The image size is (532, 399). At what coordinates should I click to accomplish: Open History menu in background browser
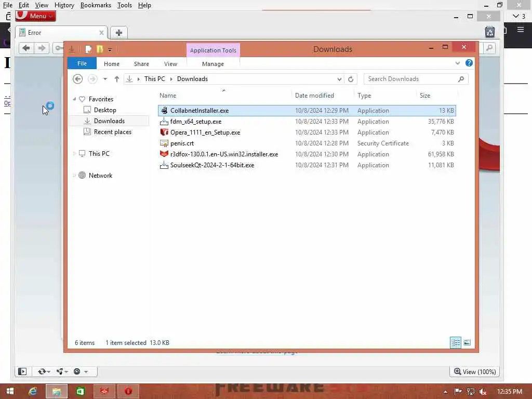tap(64, 5)
